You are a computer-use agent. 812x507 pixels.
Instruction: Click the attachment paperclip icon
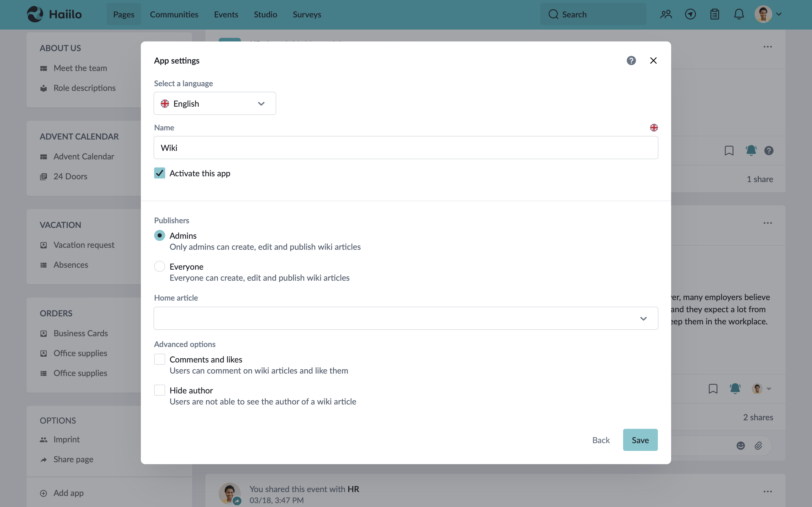[758, 445]
